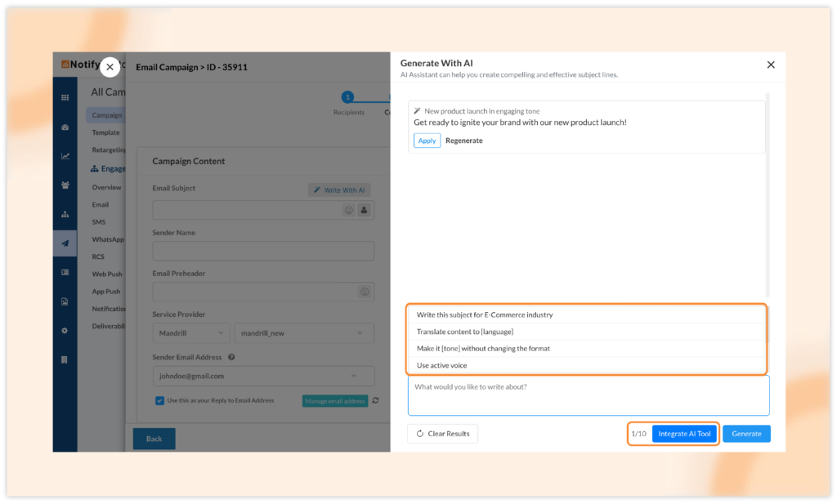Open the Mandrill service provider dropdown
This screenshot has width=837, height=504.
pos(191,333)
